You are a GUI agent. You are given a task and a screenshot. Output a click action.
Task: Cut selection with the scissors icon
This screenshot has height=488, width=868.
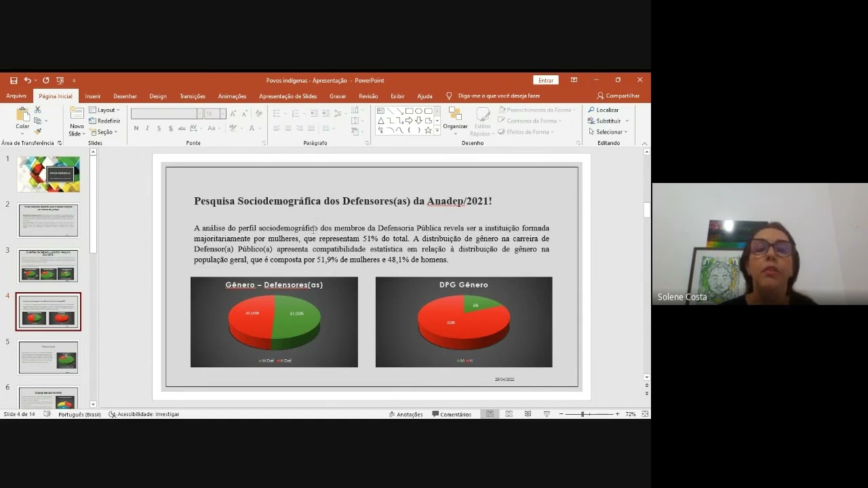coord(38,110)
